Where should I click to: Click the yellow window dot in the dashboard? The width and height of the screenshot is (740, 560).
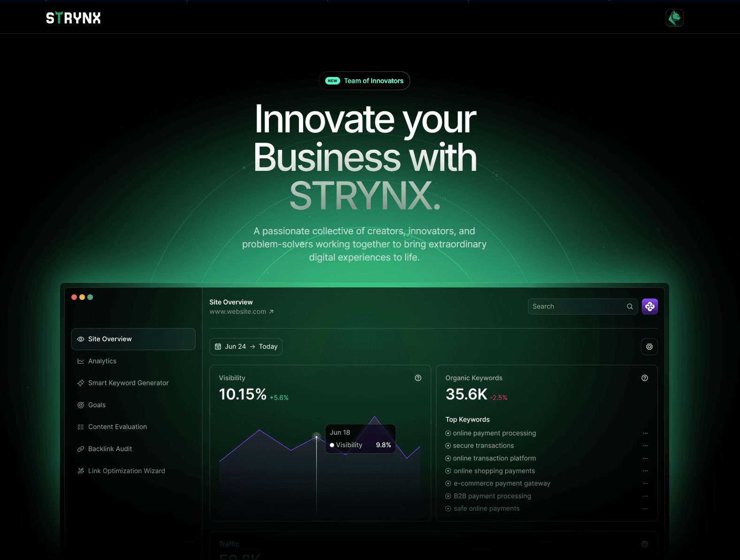click(82, 297)
